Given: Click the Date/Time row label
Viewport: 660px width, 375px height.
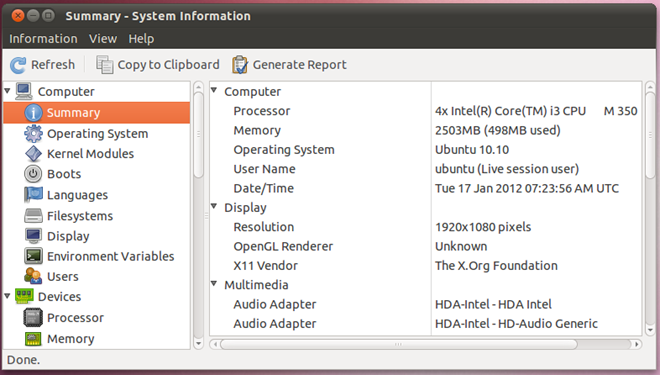Looking at the screenshot, I should click(263, 189).
